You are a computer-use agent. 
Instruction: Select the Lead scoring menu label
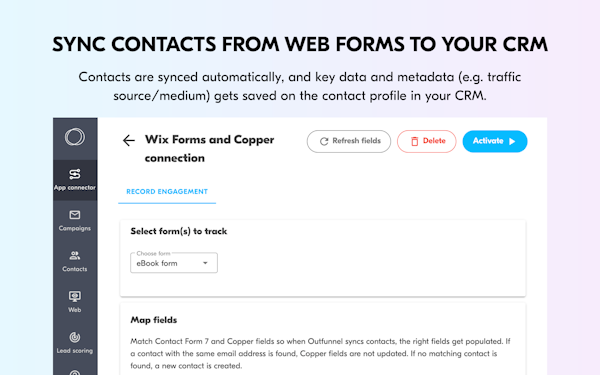75,351
